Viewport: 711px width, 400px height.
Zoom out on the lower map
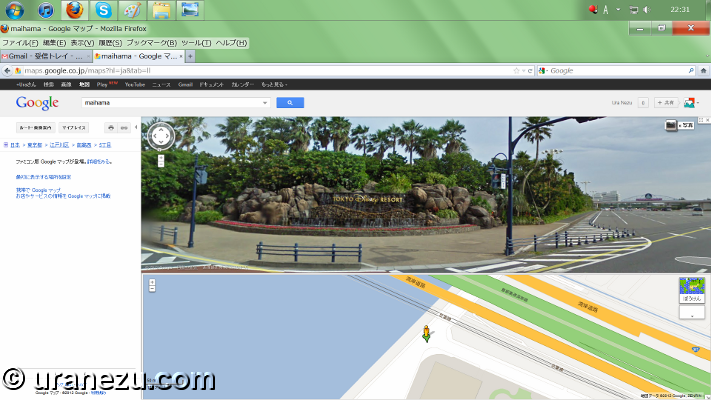point(152,288)
